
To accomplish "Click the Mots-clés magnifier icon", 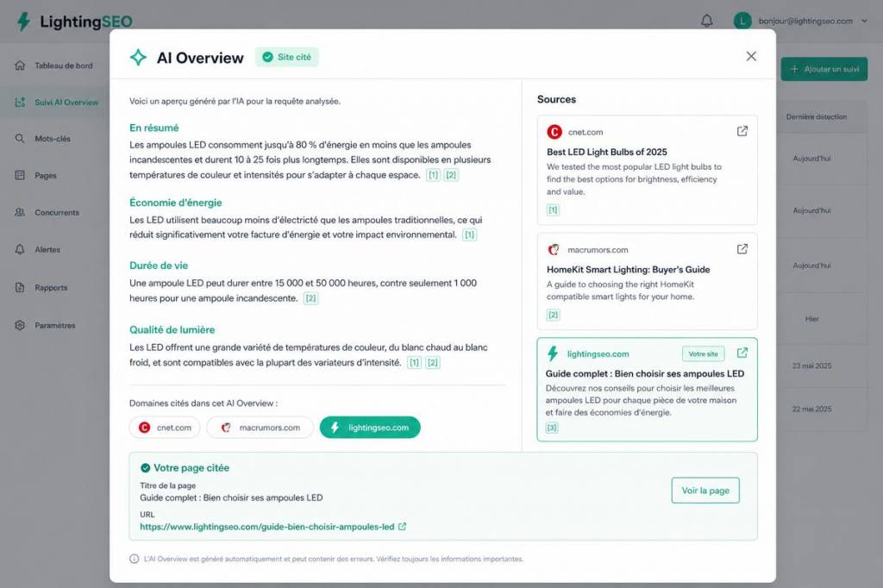I will point(20,139).
